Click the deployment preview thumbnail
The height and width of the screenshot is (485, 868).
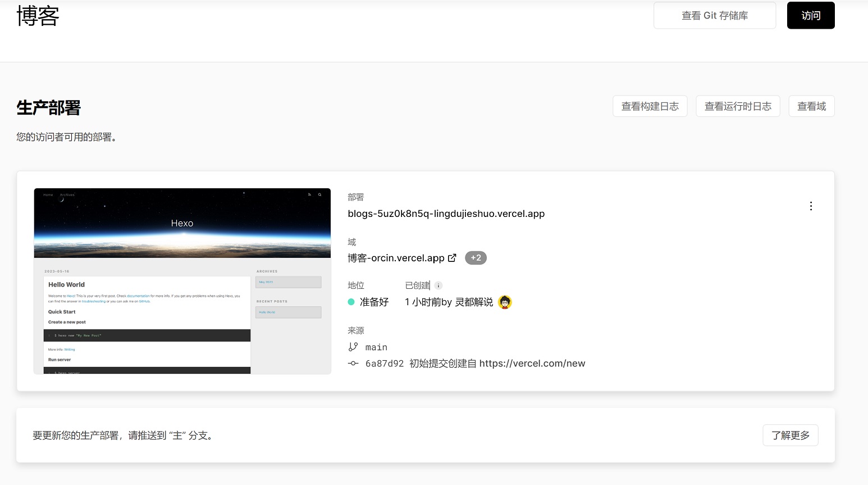click(x=182, y=280)
